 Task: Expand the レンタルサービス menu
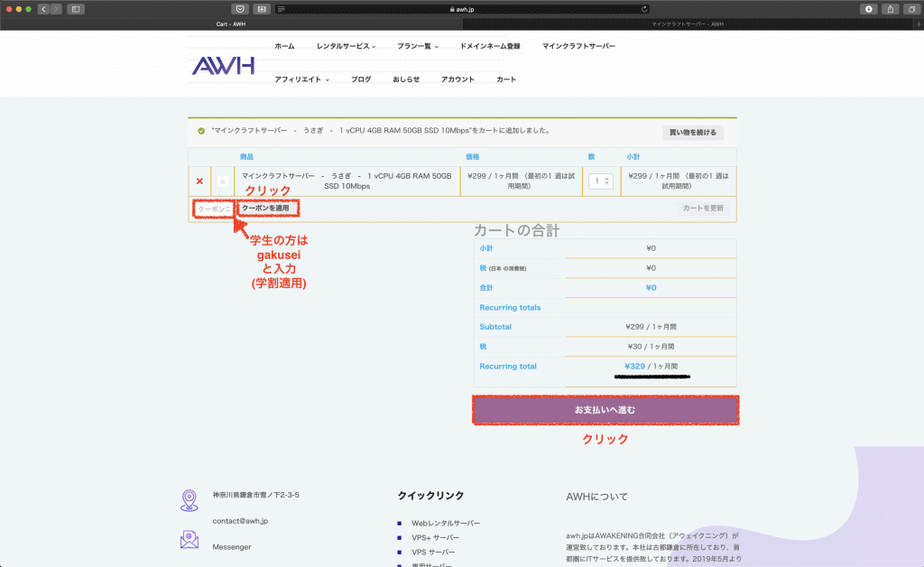(346, 46)
